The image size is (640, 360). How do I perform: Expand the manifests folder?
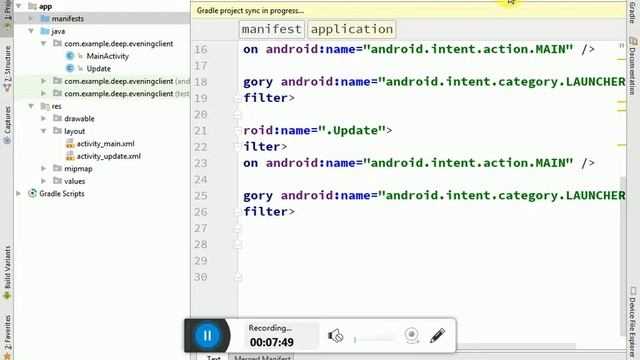31,18
